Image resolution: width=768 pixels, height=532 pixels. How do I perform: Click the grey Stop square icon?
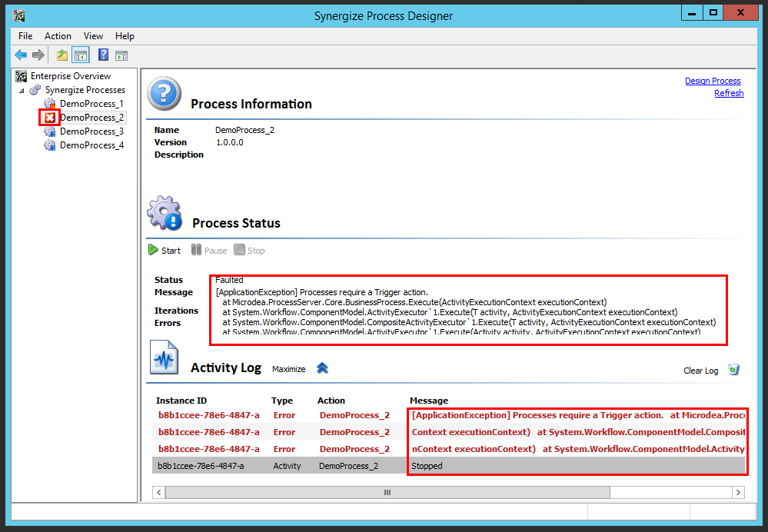[239, 250]
